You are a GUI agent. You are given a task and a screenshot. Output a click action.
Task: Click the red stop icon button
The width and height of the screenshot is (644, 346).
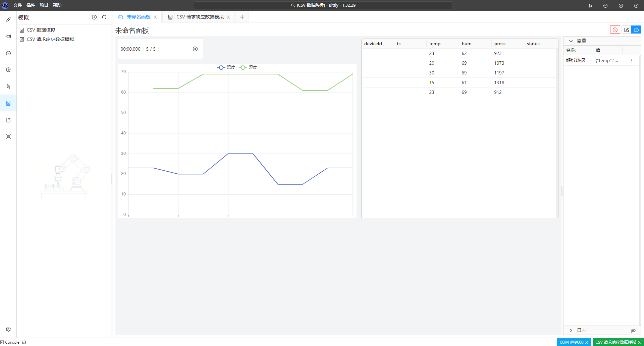pyautogui.click(x=615, y=30)
